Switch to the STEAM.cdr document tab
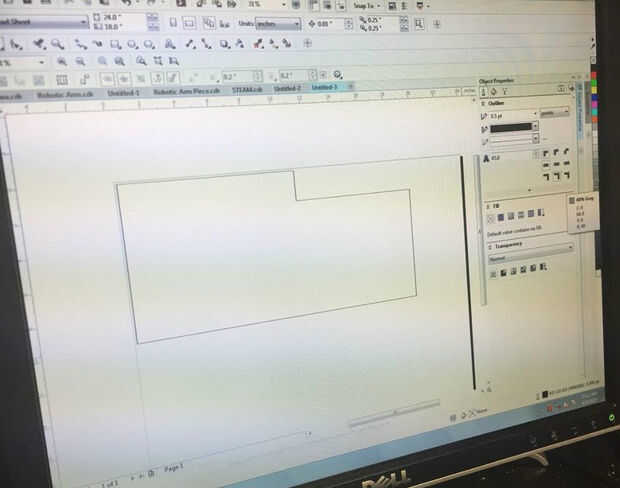The width and height of the screenshot is (620, 488). coord(248,90)
